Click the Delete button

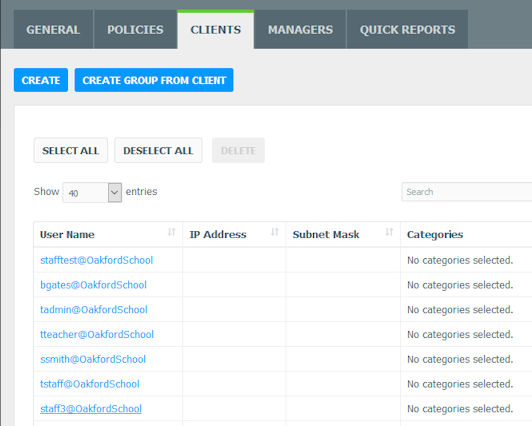[x=238, y=150]
